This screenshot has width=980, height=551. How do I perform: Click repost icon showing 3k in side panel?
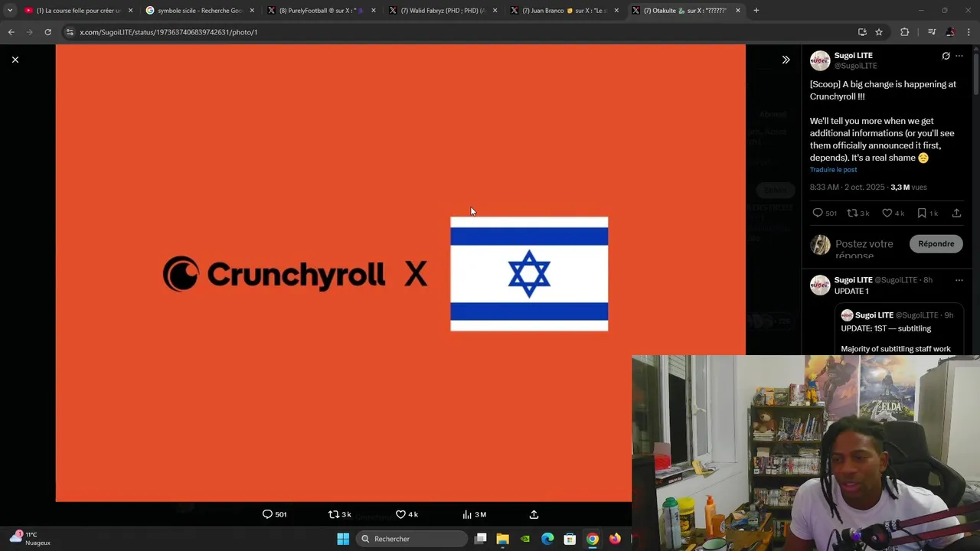point(857,213)
